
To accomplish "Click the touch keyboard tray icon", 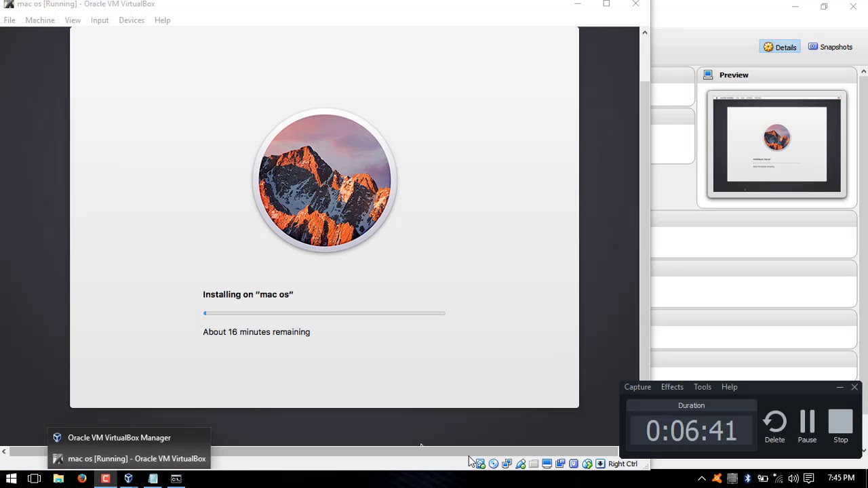I will point(732,479).
